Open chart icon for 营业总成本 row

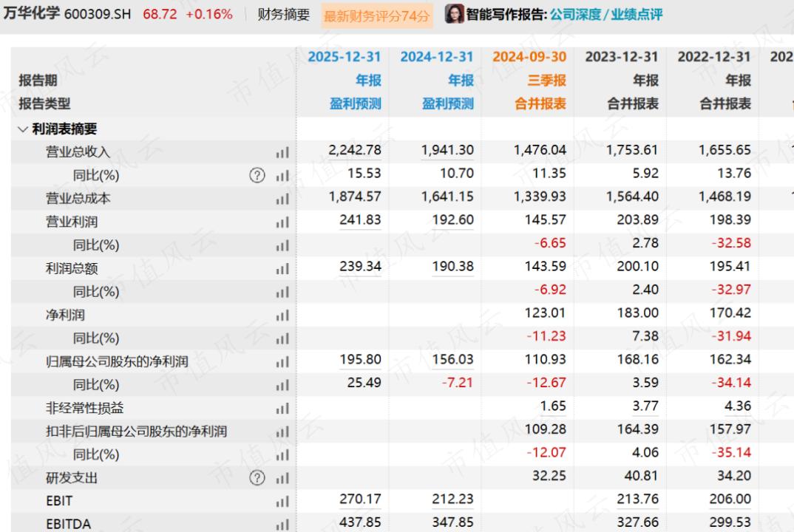coord(282,199)
